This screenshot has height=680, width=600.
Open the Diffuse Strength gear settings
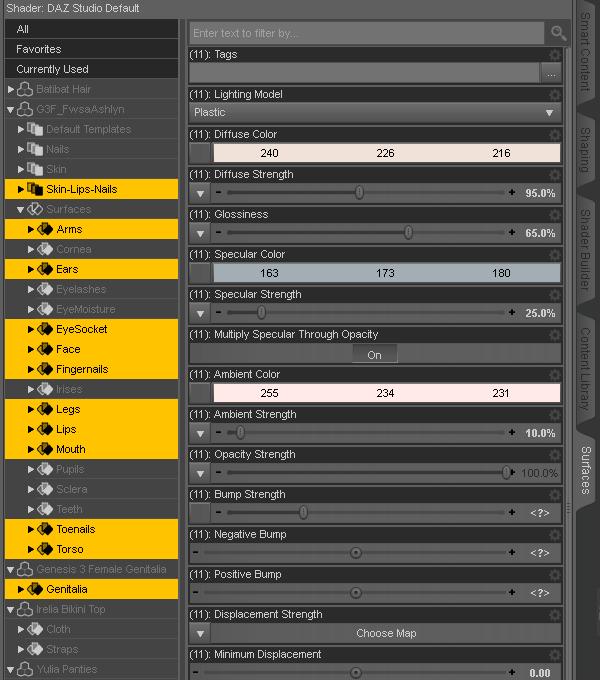554,175
